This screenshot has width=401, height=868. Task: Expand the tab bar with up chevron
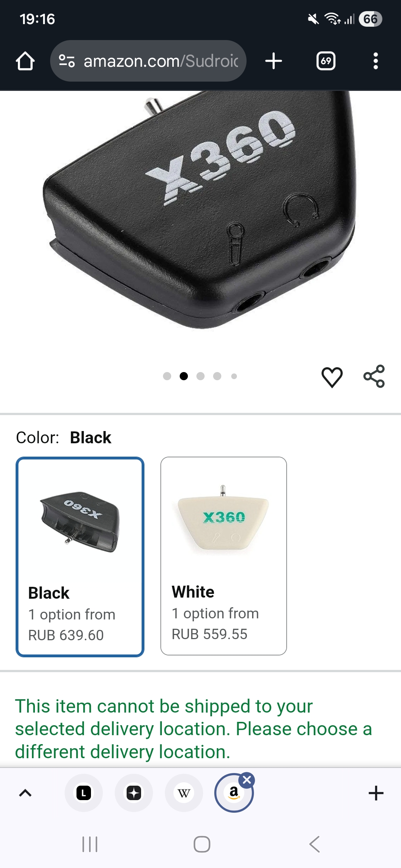click(25, 793)
